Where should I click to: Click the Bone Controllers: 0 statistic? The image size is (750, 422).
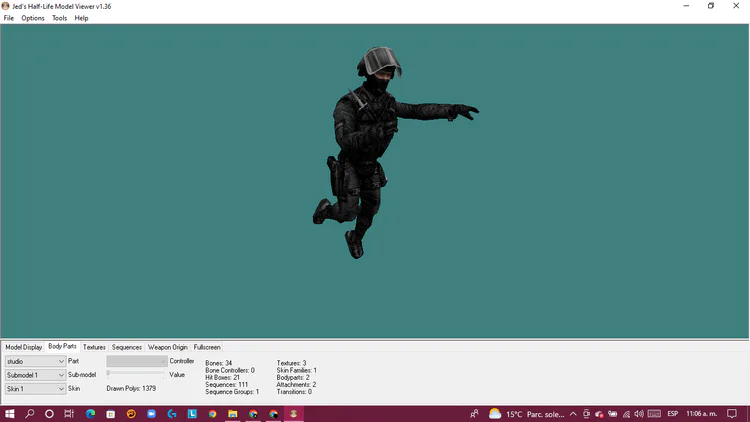point(230,370)
